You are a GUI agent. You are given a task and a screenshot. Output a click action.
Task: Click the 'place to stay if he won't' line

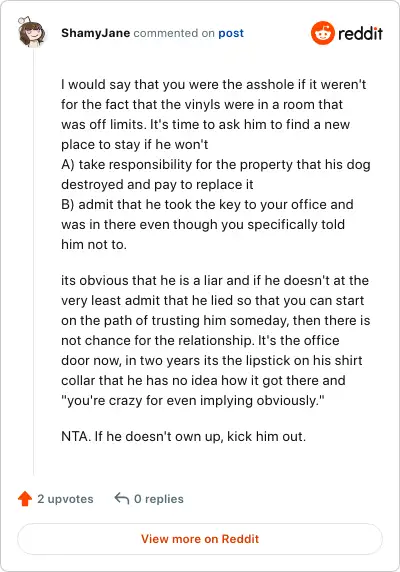coord(135,144)
